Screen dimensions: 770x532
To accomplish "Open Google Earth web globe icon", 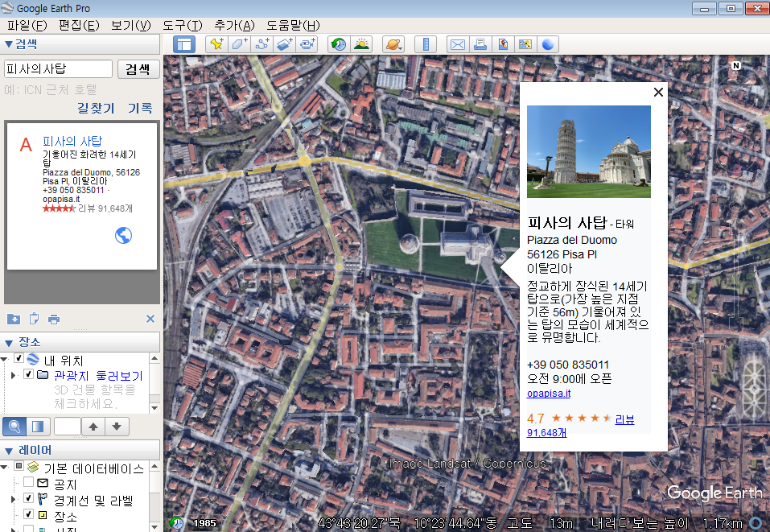I will pos(548,44).
